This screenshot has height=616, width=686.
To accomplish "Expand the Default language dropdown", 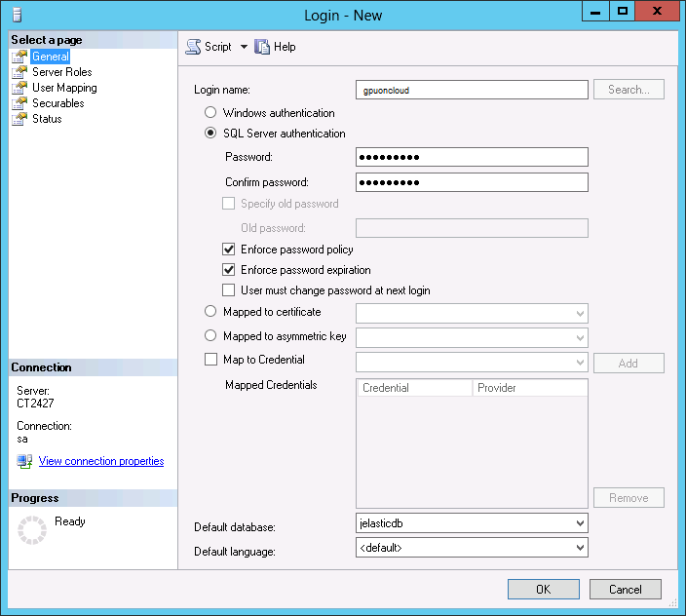I will point(580,548).
